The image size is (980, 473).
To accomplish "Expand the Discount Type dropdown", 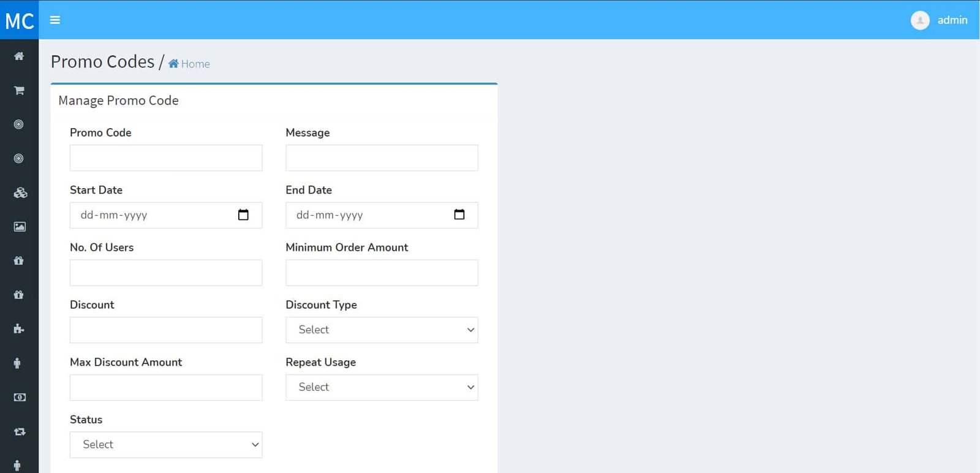I will (x=382, y=330).
